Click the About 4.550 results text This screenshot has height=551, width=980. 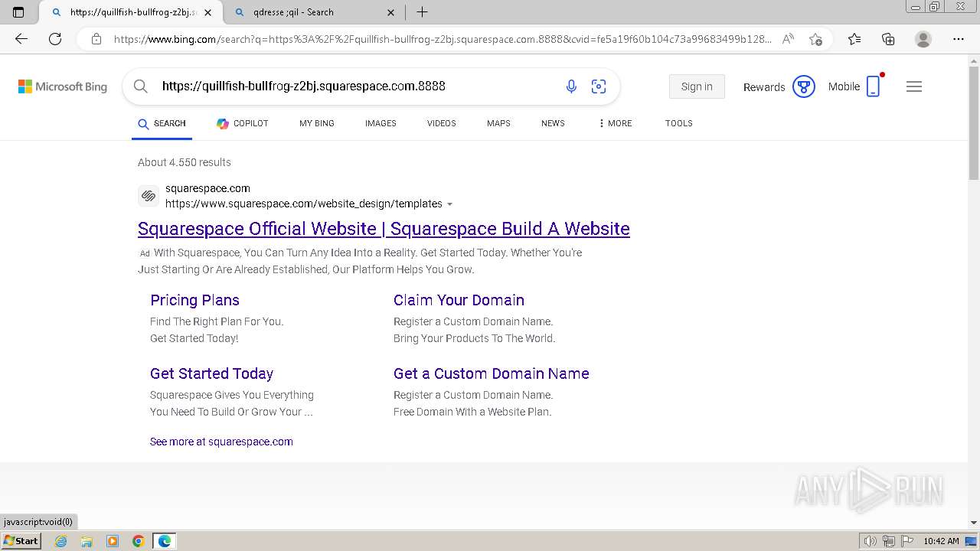click(x=185, y=162)
